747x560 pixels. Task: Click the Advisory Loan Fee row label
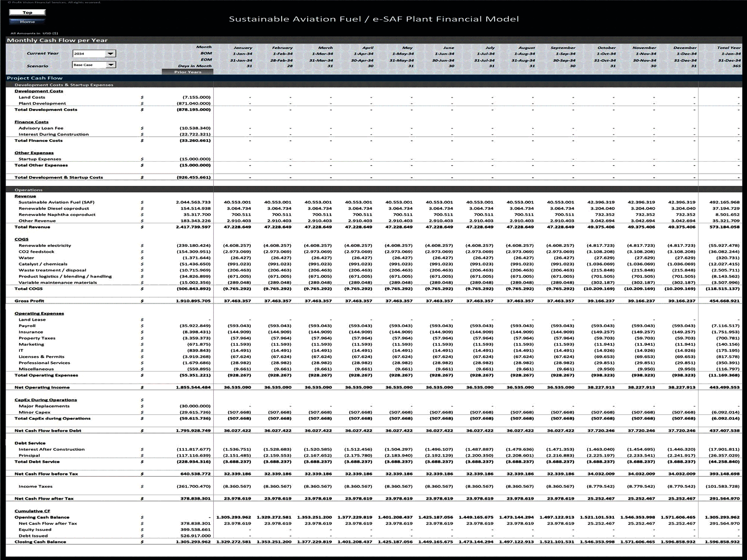41,128
